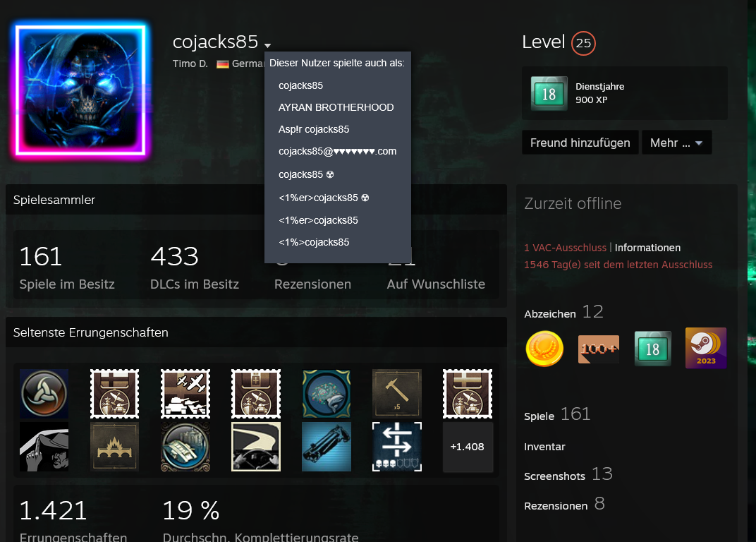Open the VAC ban Informationen link

[x=647, y=248]
